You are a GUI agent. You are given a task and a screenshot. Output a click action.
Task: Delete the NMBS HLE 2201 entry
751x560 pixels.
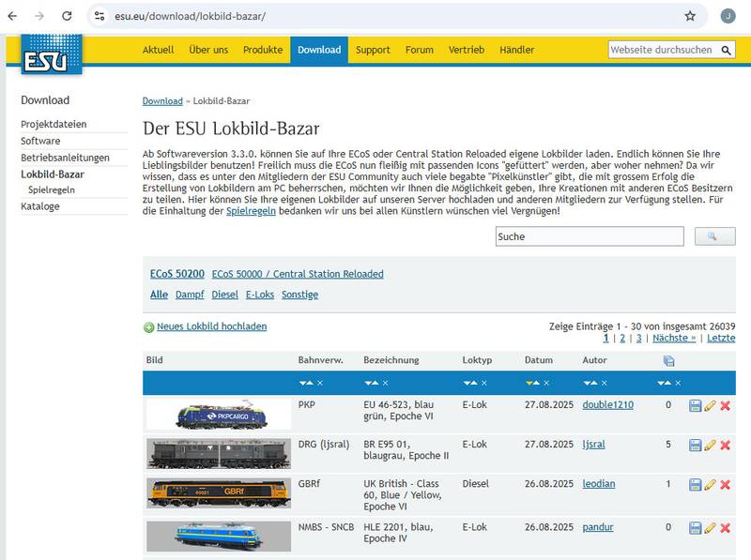(725, 528)
